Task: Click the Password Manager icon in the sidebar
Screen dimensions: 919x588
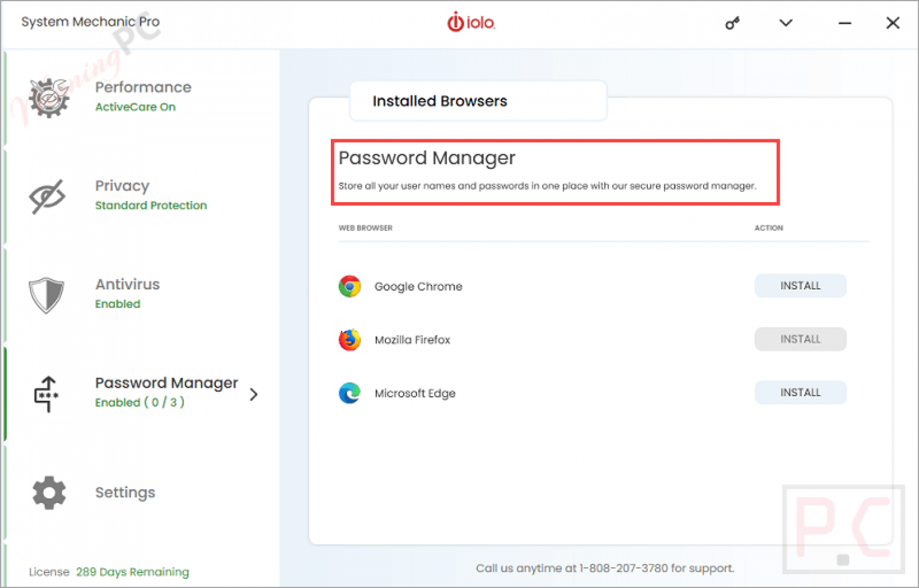Action: click(47, 394)
